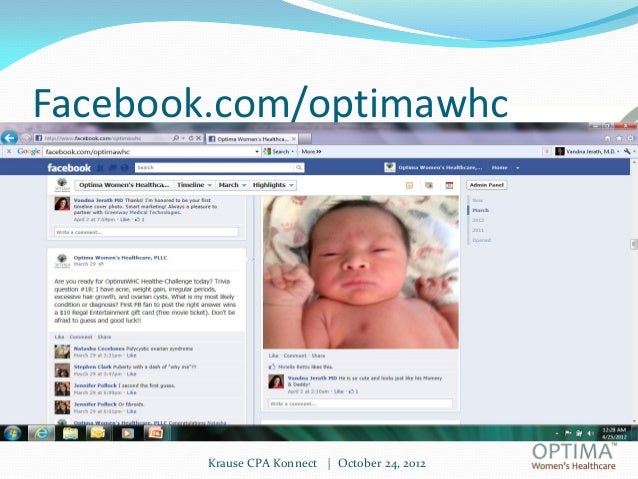Open Facebook notifications globe icon
This screenshot has height=479, width=638.
coord(125,168)
